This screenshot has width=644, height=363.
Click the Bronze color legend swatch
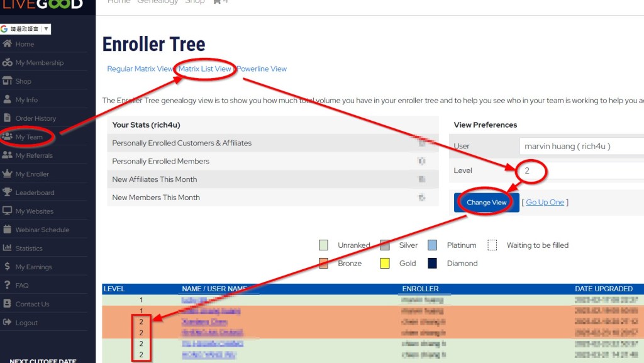[324, 264]
